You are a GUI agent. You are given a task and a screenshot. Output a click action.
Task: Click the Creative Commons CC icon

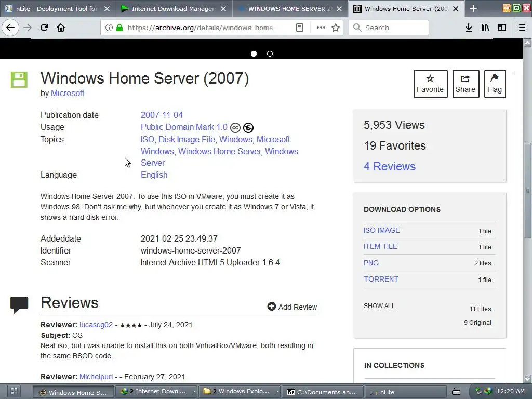[235, 128]
